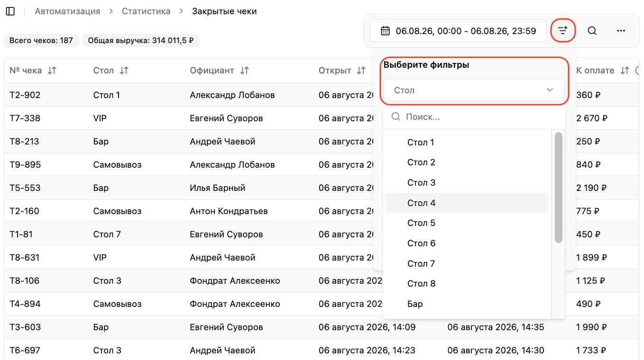644x360 pixels.
Task: Select Стол 6 in filter list
Action: coord(467,243)
